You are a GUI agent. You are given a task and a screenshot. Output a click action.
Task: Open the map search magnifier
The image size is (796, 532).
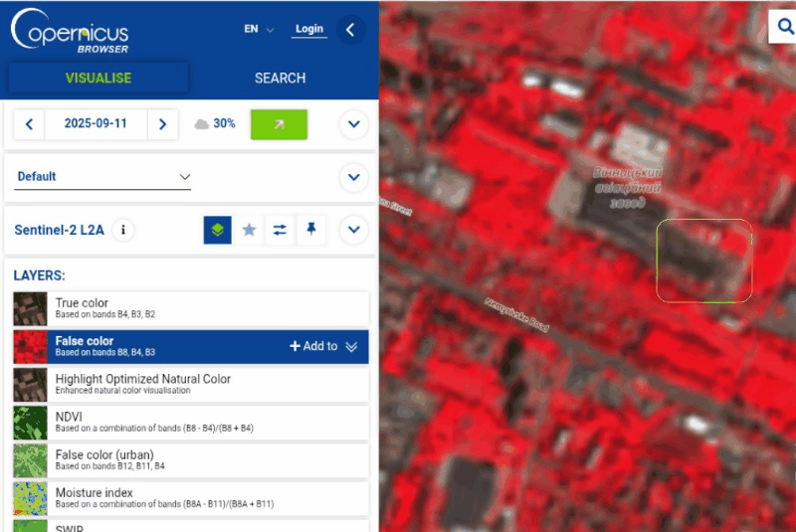(782, 27)
